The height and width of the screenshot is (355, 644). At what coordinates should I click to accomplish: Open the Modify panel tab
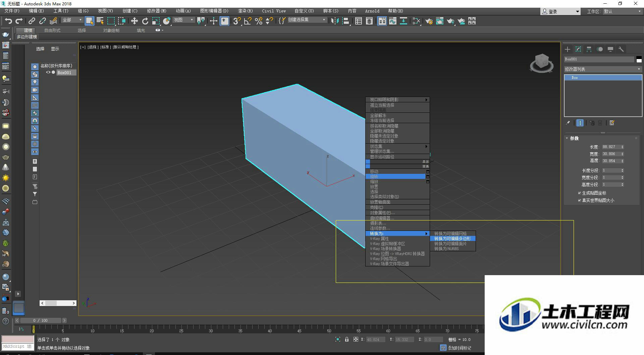(578, 49)
